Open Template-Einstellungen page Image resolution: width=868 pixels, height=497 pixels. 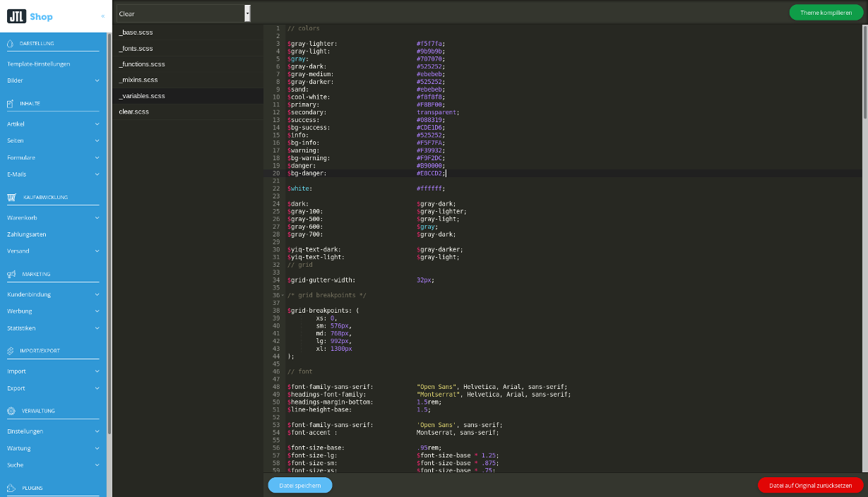pos(39,64)
